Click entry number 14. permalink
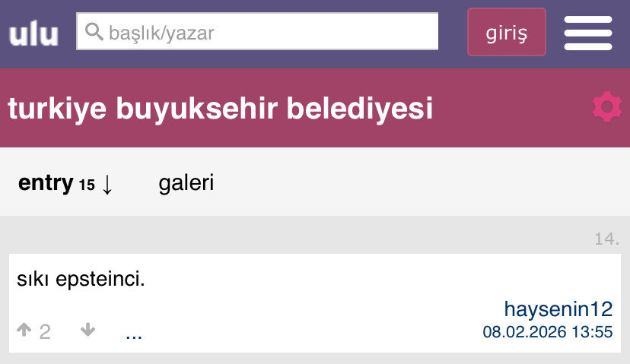 [606, 239]
